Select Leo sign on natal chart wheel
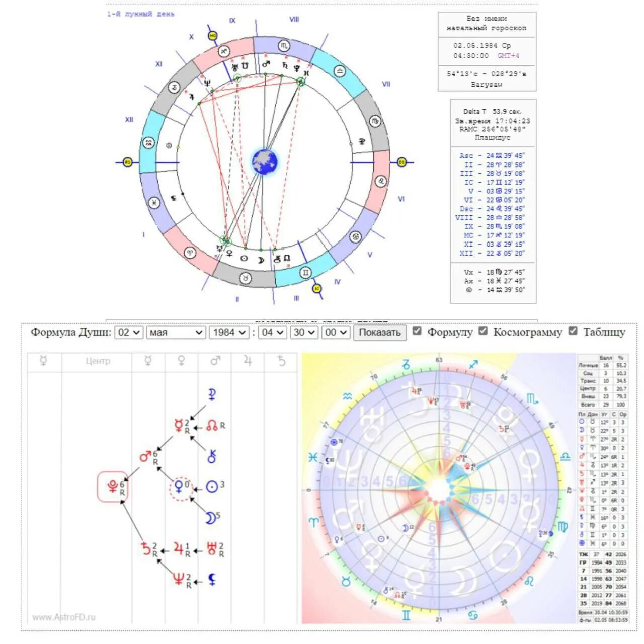Image resolution: width=644 pixels, height=644 pixels. (381, 181)
